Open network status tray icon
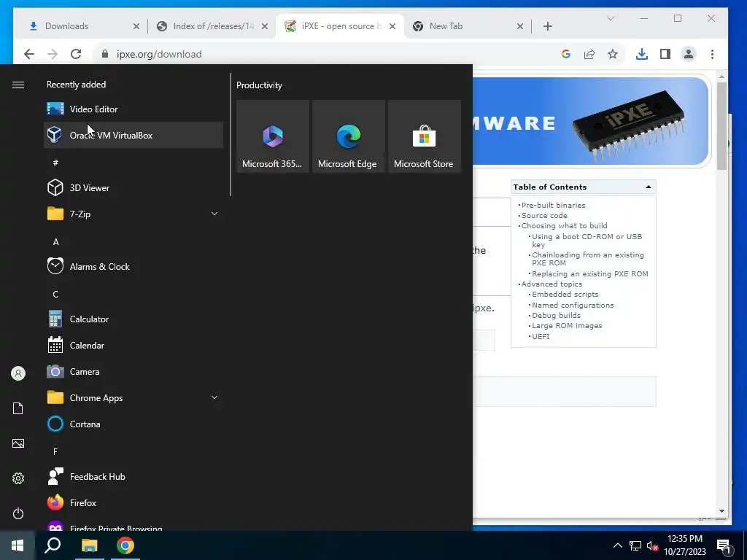This screenshot has height=560, width=747. [x=635, y=545]
